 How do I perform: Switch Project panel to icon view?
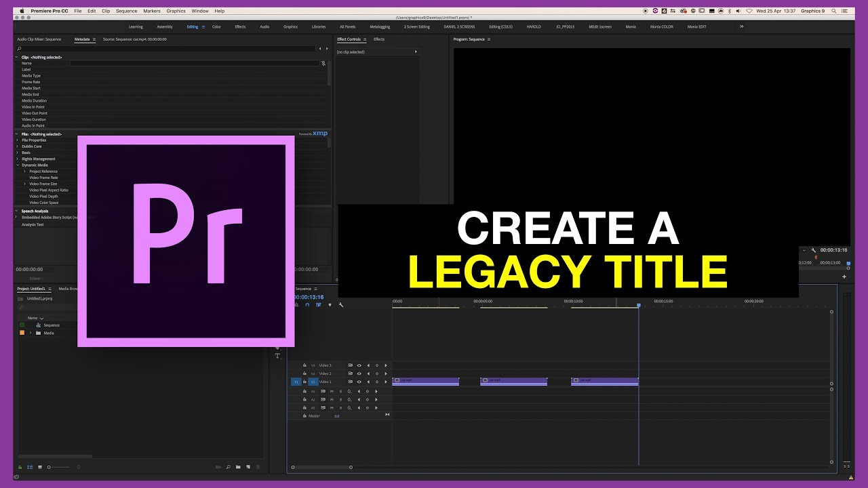[40, 467]
